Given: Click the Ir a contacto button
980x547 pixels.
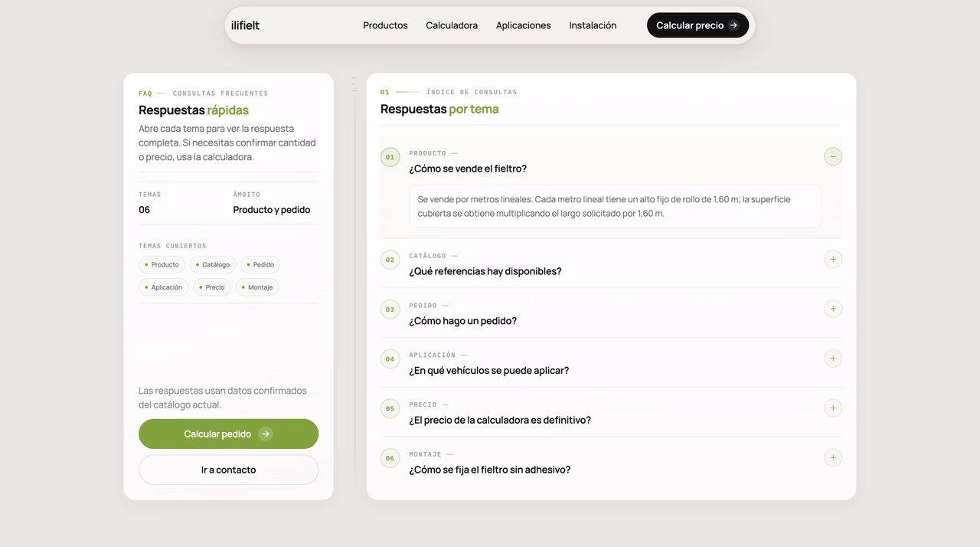Looking at the screenshot, I should pos(228,470).
